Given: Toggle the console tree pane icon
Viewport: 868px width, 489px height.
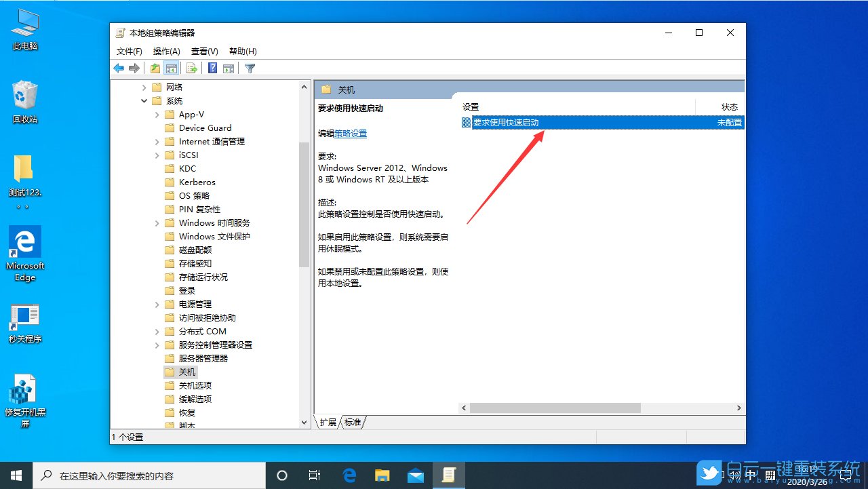Looking at the screenshot, I should coord(171,68).
